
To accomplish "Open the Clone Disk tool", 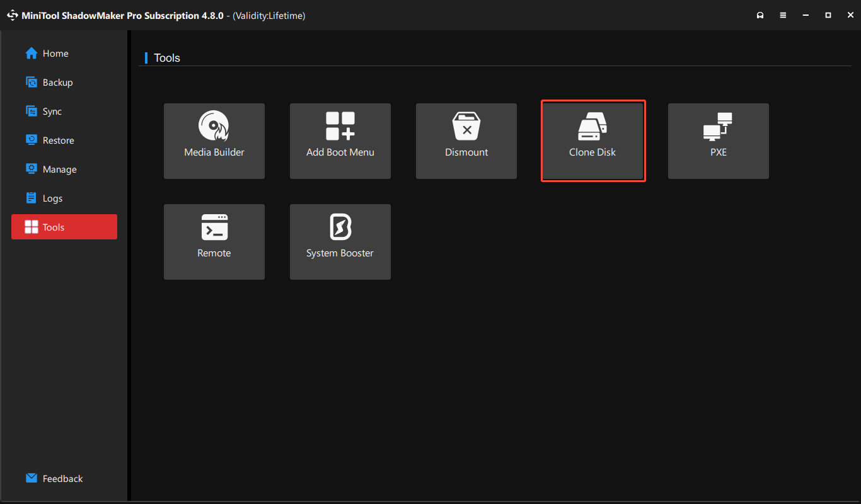I will pos(592,140).
